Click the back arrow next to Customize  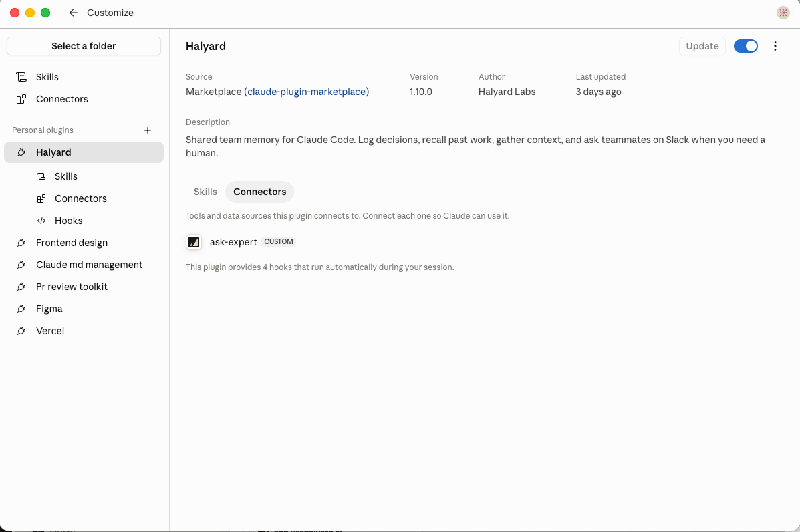coord(73,13)
